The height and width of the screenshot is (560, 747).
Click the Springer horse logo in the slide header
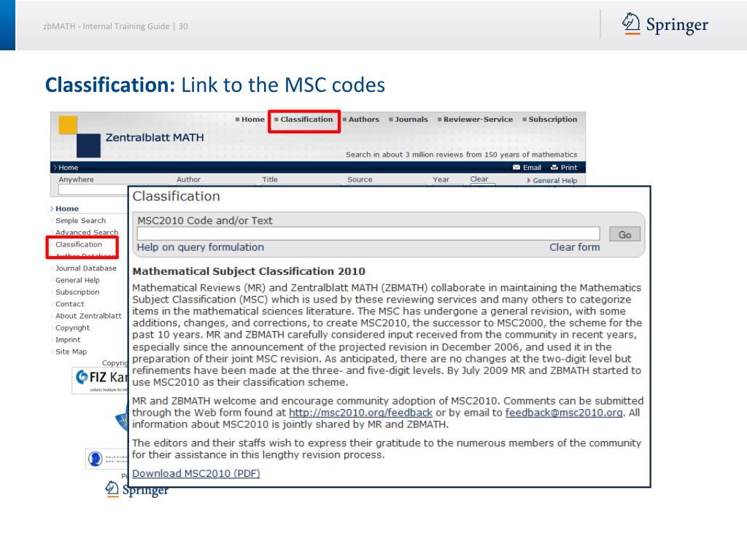click(631, 24)
